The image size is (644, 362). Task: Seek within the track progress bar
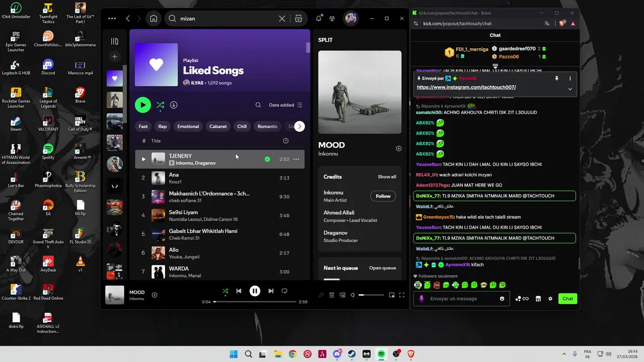pyautogui.click(x=255, y=302)
